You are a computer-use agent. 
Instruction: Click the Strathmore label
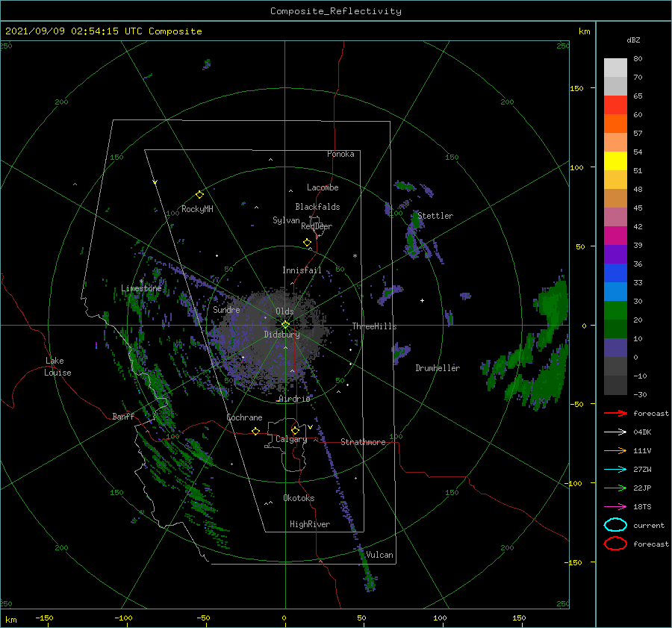click(x=363, y=442)
